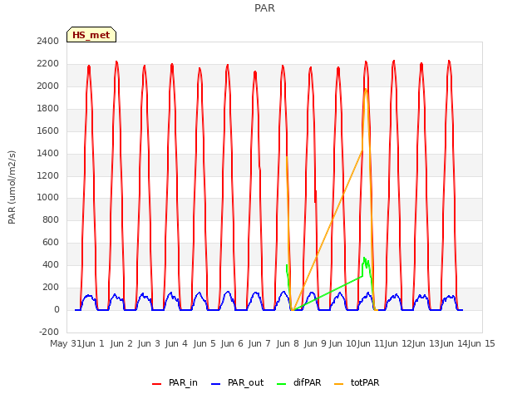Click the blue PAR_out legend swatch
This screenshot has width=532, height=399.
pos(216,384)
